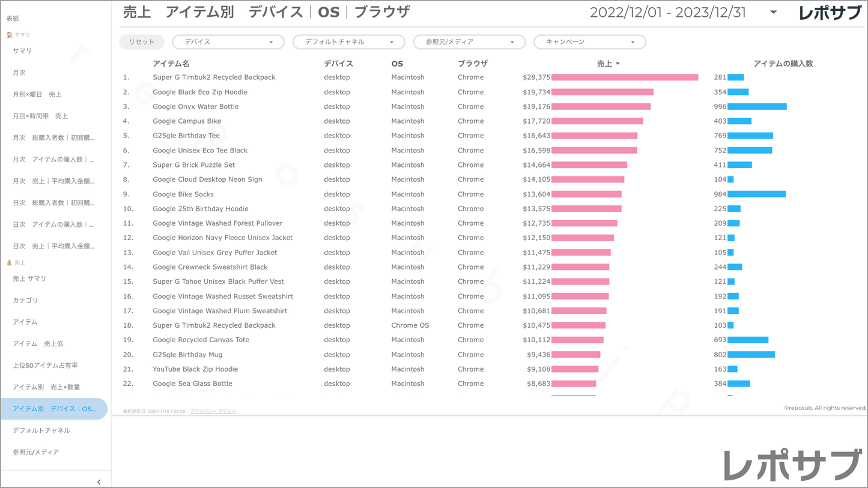Open the プライバシー ポリシー link

[x=213, y=411]
